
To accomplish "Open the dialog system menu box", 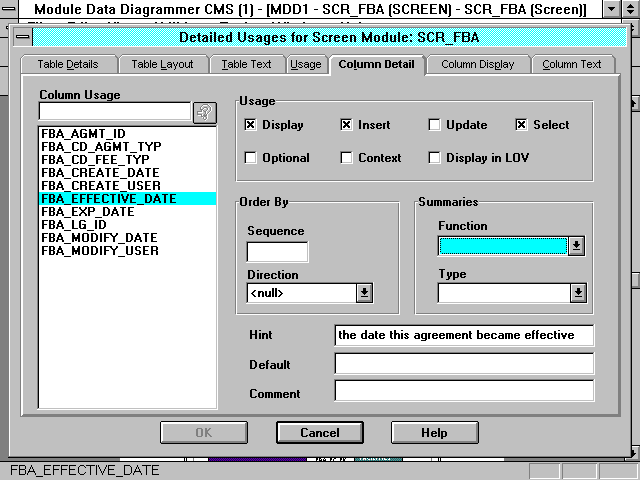I will click(x=23, y=38).
